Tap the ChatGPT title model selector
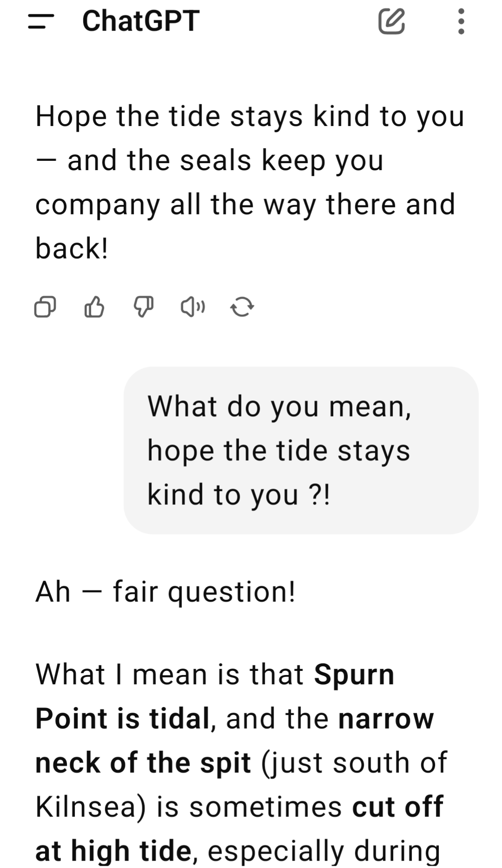Viewport: 502px width, 868px height. point(141,21)
